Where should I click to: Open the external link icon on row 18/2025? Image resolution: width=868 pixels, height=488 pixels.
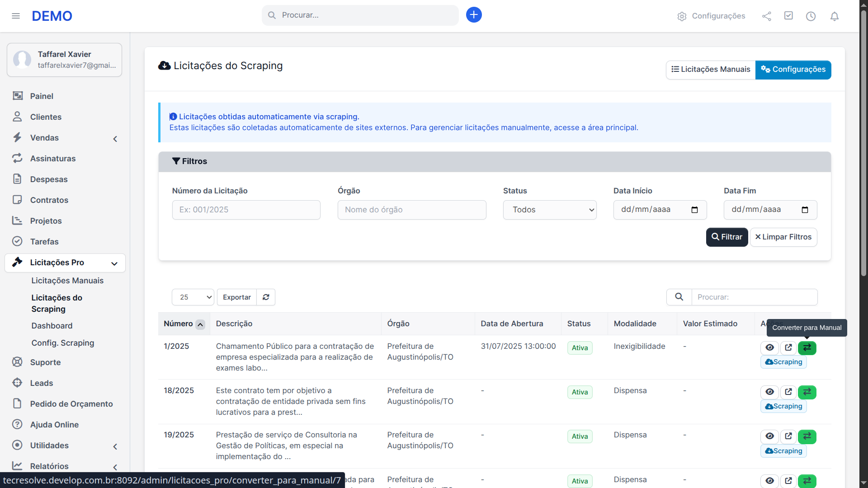click(788, 392)
